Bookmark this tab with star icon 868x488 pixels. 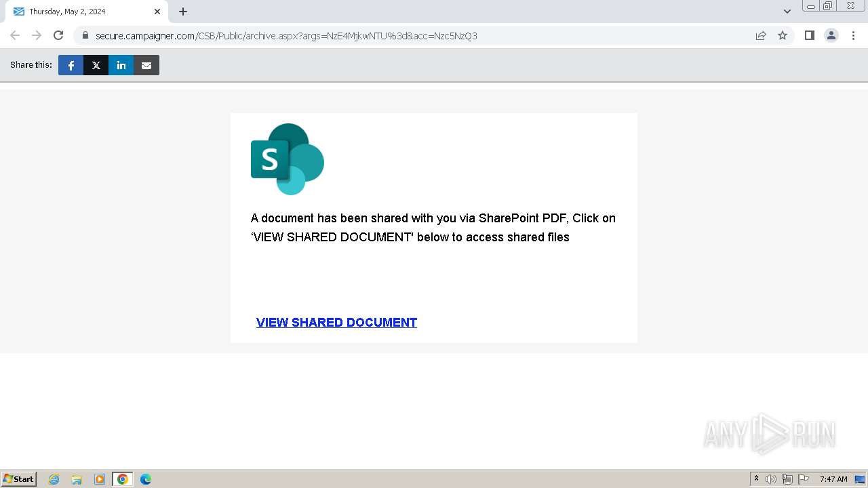pyautogui.click(x=783, y=35)
